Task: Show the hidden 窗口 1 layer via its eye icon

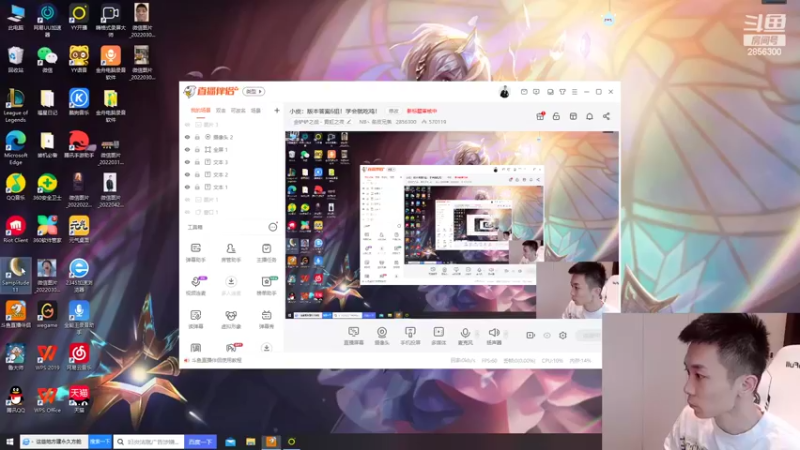Action: [187, 212]
